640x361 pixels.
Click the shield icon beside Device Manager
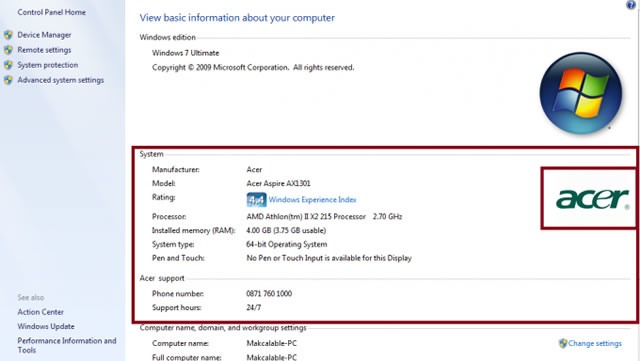click(8, 35)
